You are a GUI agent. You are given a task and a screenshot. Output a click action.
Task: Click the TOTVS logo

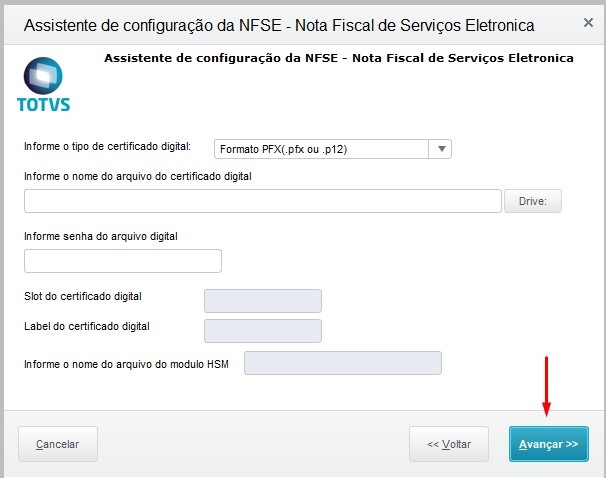click(x=43, y=84)
